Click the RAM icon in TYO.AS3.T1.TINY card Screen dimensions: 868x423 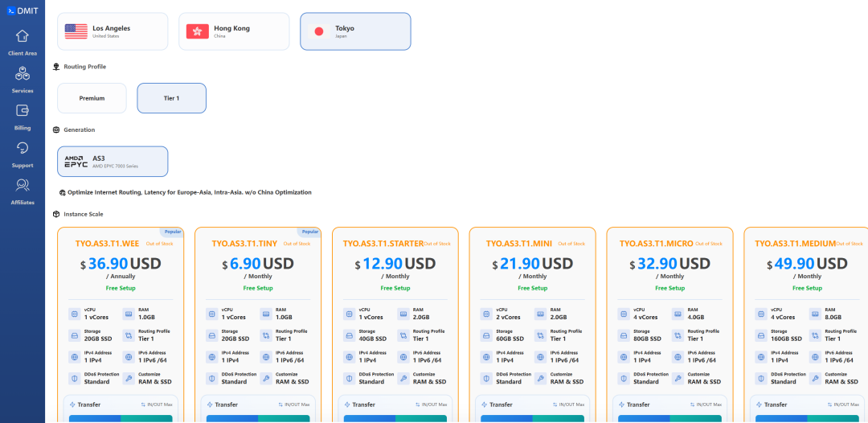266,314
